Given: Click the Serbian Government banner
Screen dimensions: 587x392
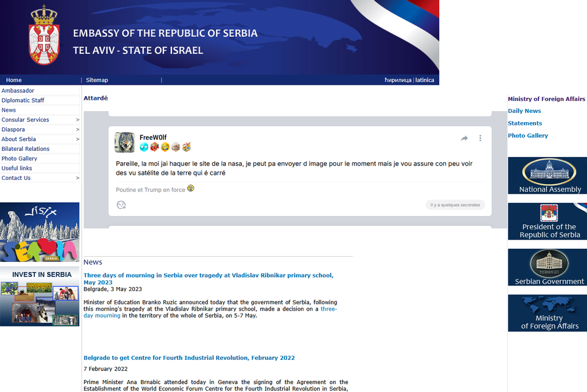Looking at the screenshot, I should point(547,267).
